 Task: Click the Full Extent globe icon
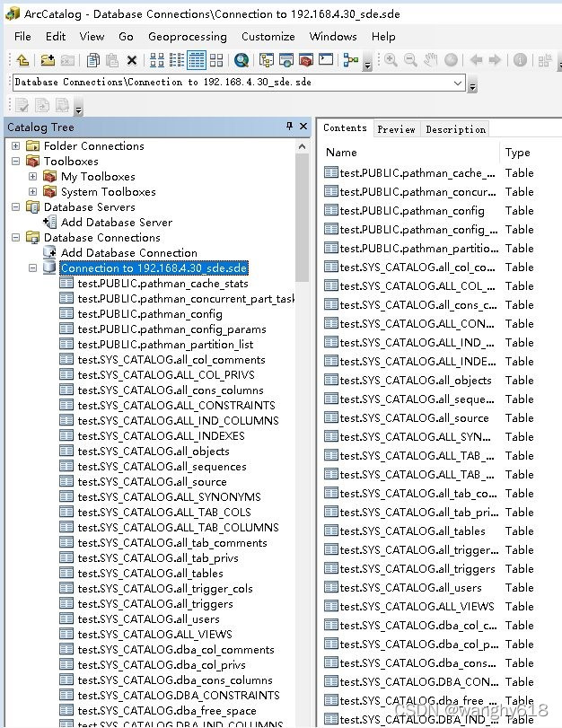pyautogui.click(x=451, y=60)
